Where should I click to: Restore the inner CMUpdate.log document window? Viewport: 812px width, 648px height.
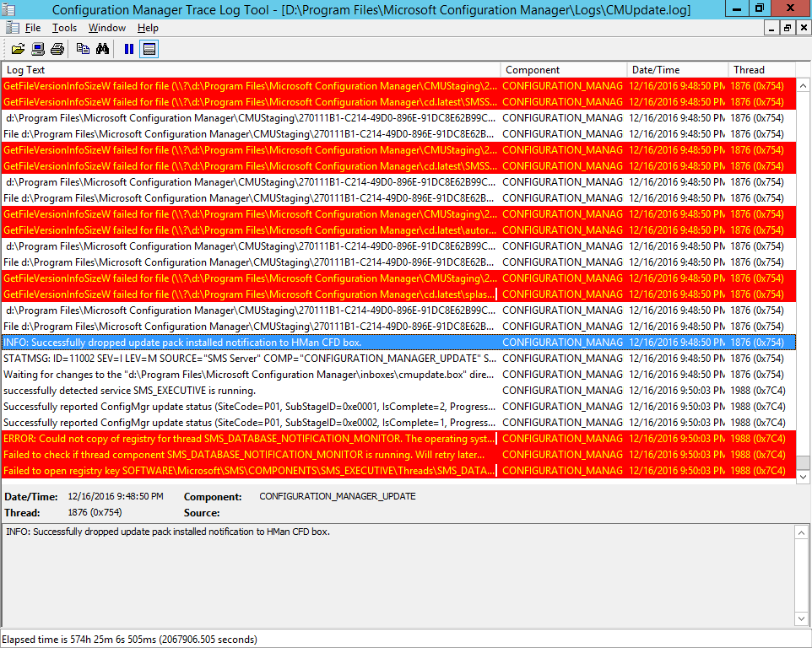click(788, 28)
